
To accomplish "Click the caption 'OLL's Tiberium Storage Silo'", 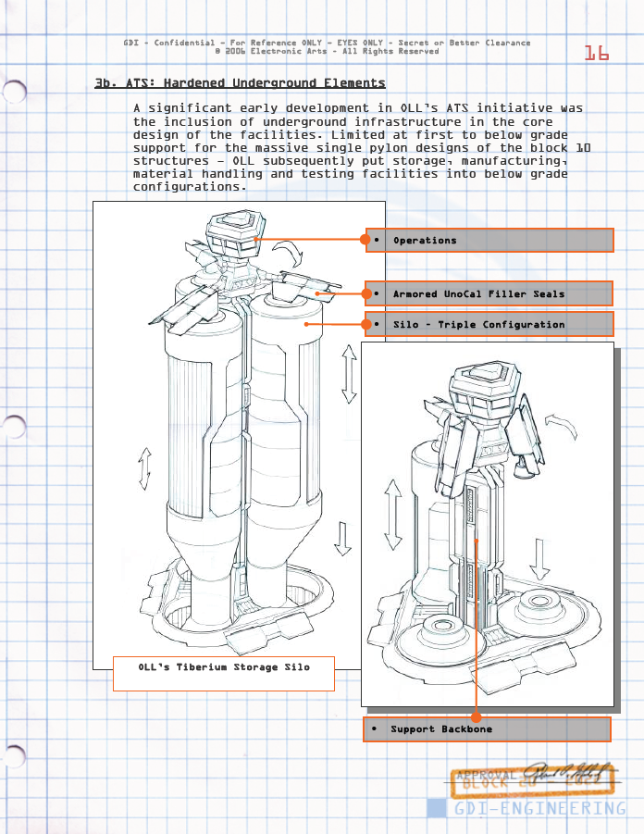I will point(224,673).
